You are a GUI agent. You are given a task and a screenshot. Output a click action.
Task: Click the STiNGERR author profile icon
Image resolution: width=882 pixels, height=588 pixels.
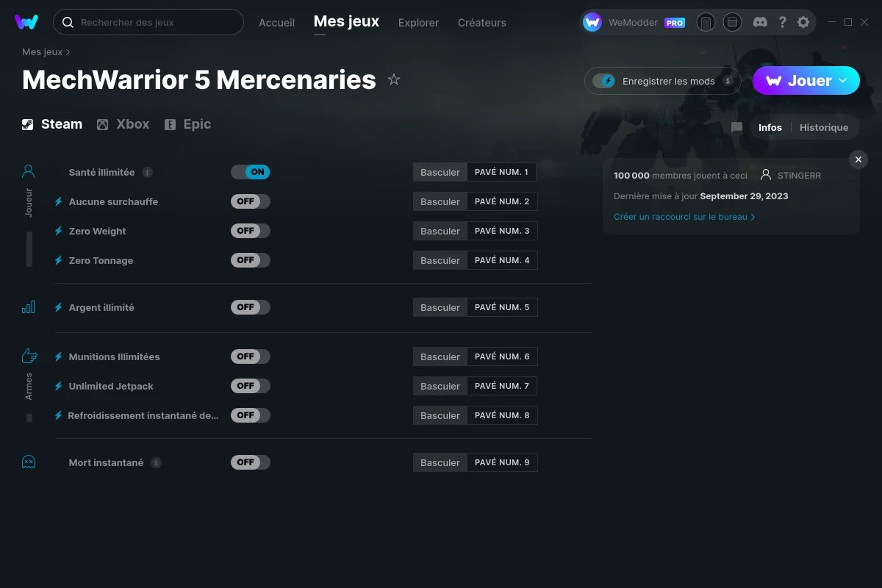766,175
